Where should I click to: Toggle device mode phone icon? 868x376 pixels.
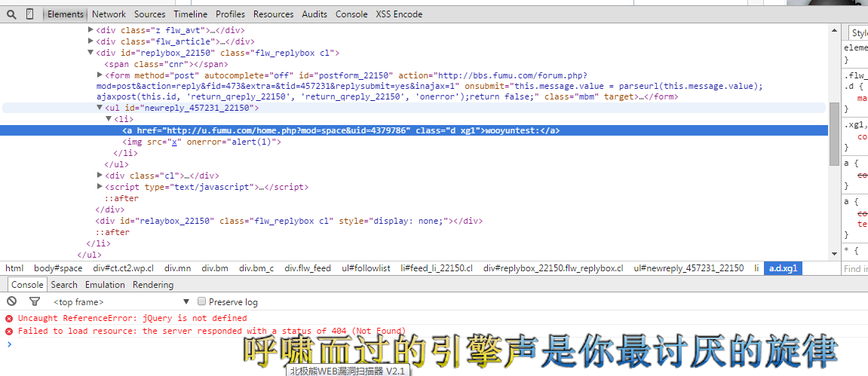pyautogui.click(x=30, y=14)
